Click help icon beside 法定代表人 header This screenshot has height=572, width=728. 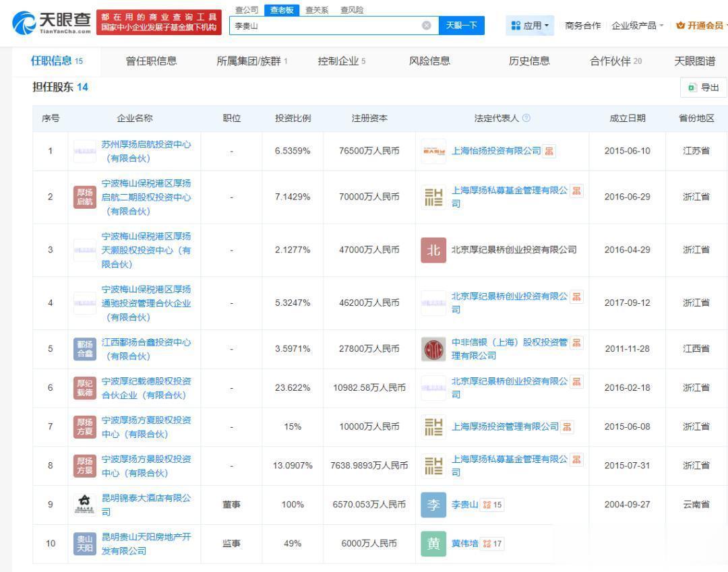(526, 118)
